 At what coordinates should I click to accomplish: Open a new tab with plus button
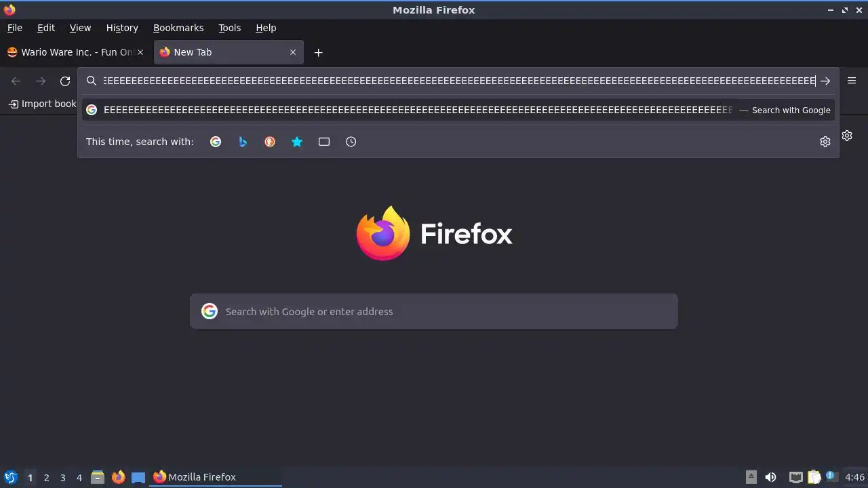click(318, 52)
